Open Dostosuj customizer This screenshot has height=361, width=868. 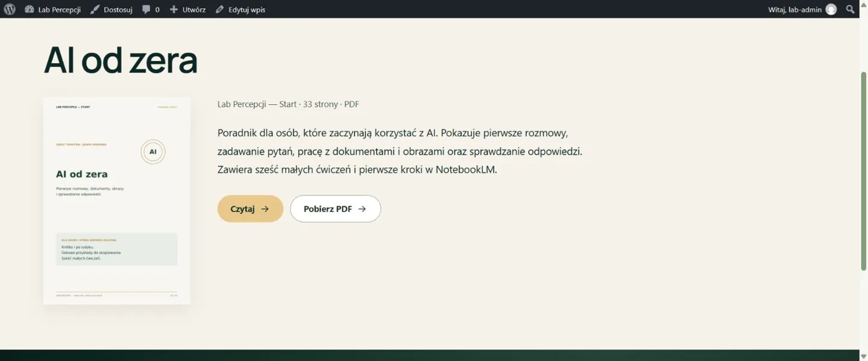111,9
